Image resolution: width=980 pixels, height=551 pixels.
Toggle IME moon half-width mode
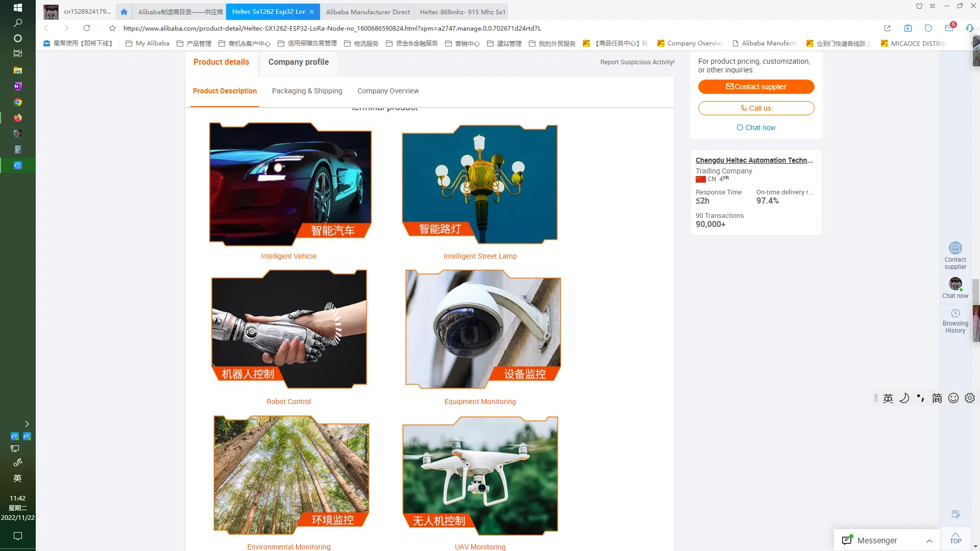(x=904, y=398)
